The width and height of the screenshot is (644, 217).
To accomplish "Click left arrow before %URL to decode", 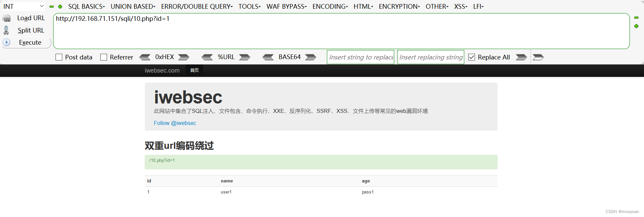I will coord(207,57).
